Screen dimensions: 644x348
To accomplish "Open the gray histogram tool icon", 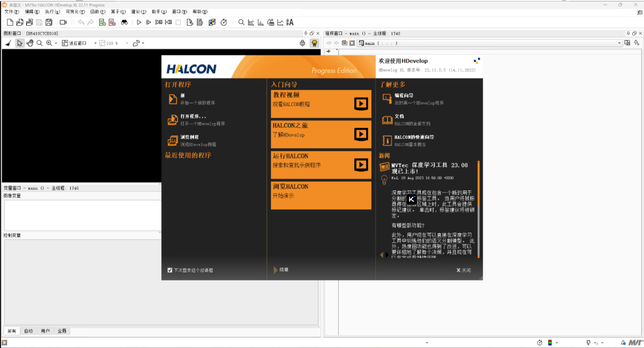I will point(250,22).
